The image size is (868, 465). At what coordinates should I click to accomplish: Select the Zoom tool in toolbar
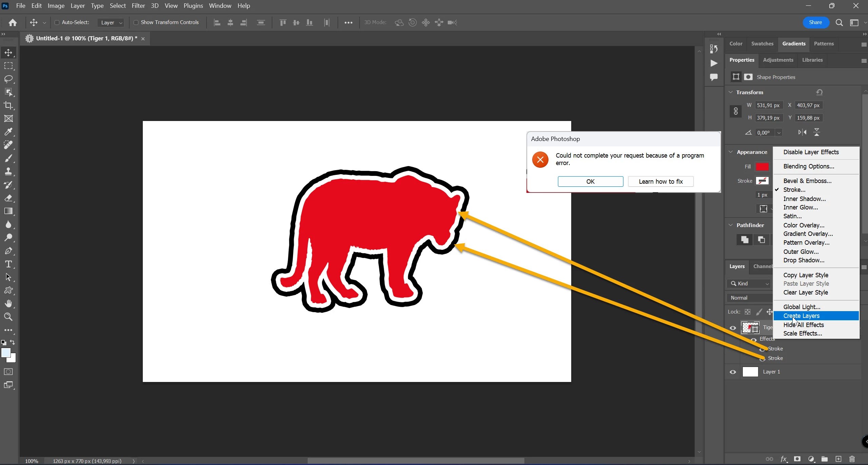click(8, 317)
